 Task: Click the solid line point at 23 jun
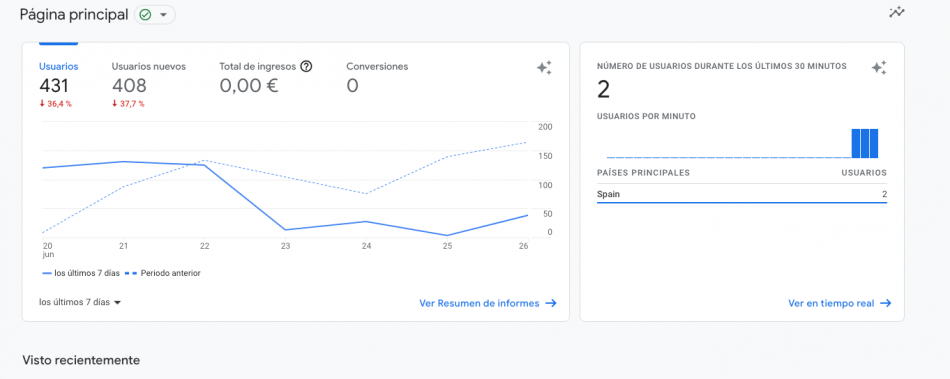(x=285, y=230)
